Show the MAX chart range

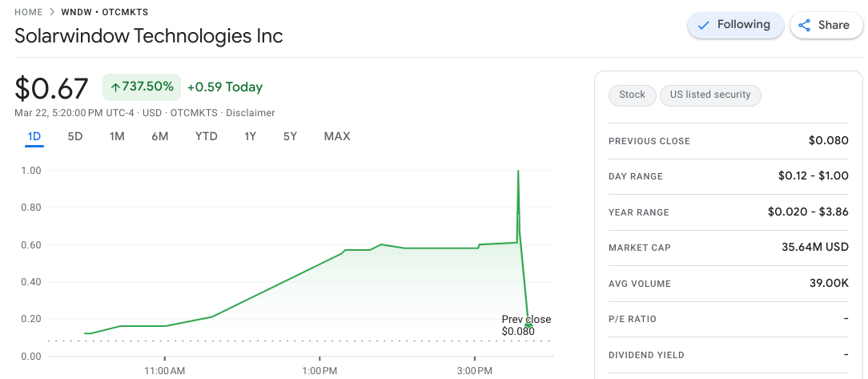pos(337,136)
